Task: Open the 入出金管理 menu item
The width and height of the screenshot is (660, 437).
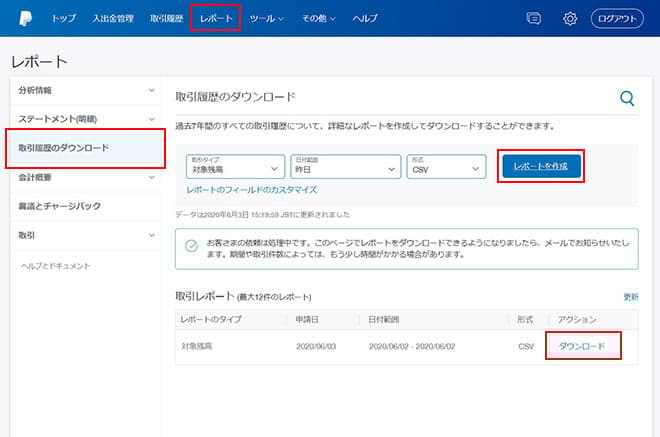Action: pos(111,18)
